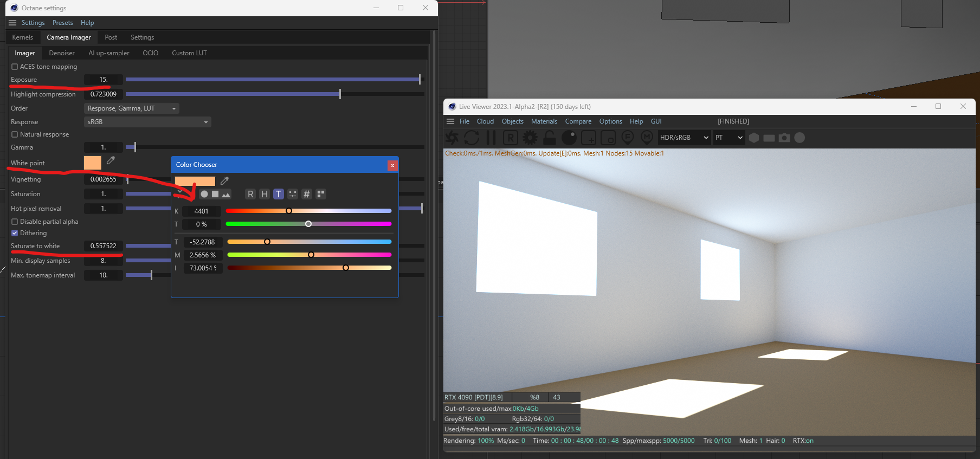980x459 pixels.
Task: Open the Order dropdown
Action: point(132,108)
